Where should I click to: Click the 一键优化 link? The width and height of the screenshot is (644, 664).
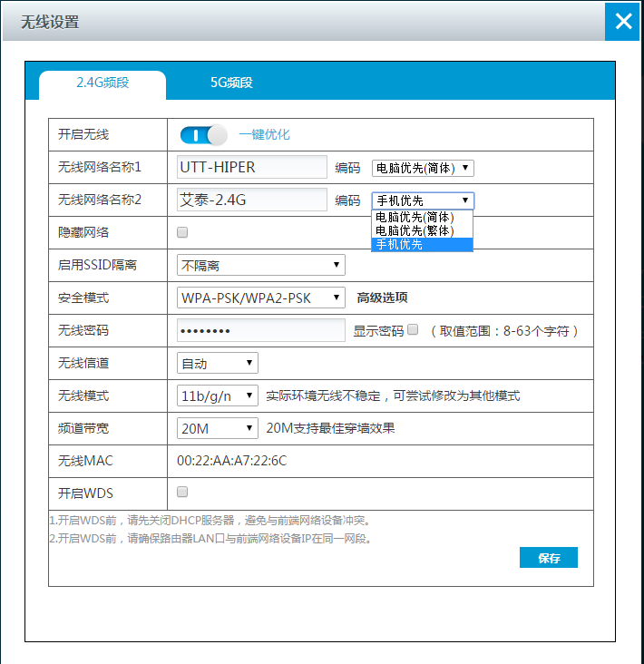[x=264, y=134]
